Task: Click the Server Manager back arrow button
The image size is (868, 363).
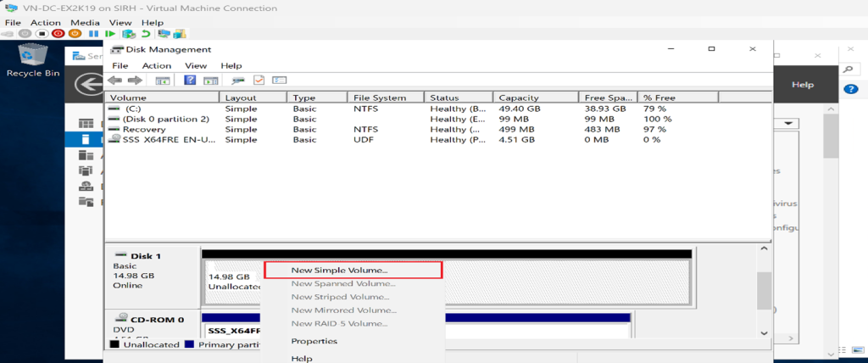Action: click(x=86, y=85)
